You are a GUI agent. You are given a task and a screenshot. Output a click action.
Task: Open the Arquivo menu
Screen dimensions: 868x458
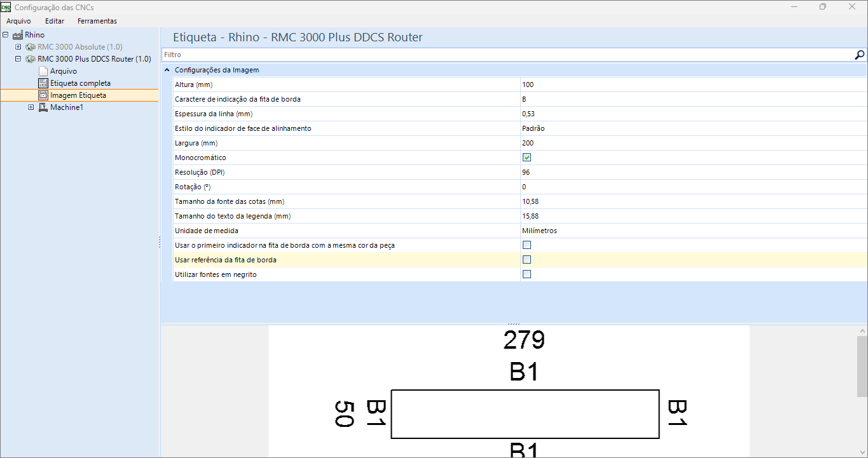click(x=18, y=21)
